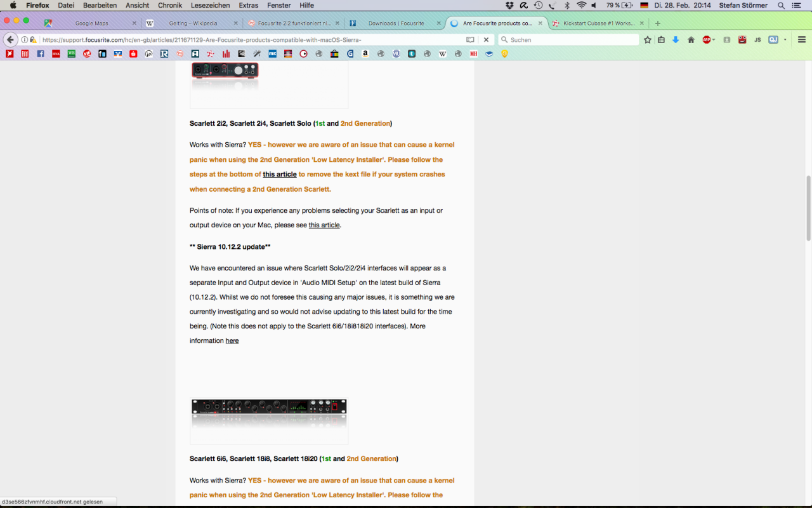Open Notification Center in the menu bar
This screenshot has width=812, height=508.
point(797,5)
